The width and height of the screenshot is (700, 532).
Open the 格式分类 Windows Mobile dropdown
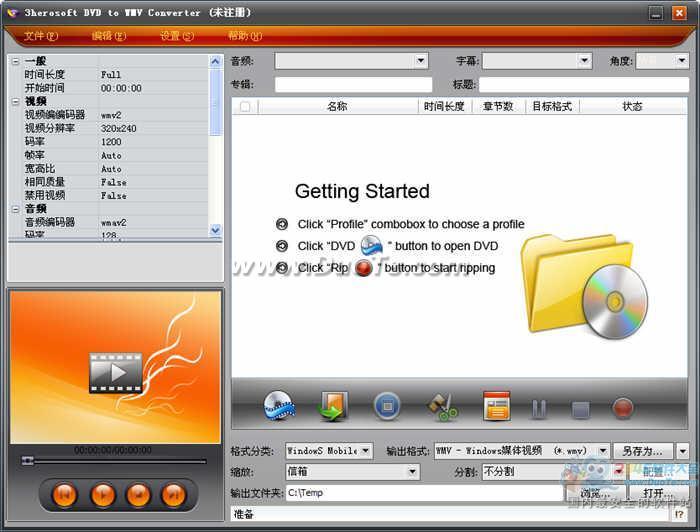[366, 451]
